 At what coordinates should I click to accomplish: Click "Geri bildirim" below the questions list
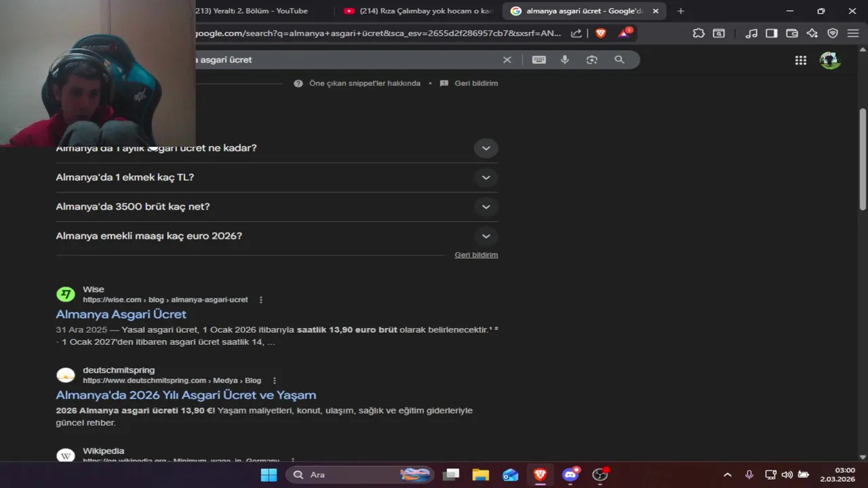click(x=476, y=255)
